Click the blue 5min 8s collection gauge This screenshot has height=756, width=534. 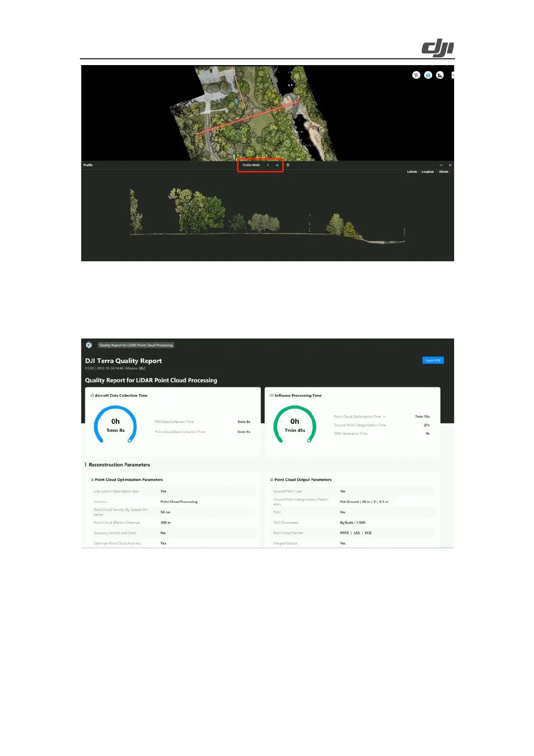(x=115, y=425)
